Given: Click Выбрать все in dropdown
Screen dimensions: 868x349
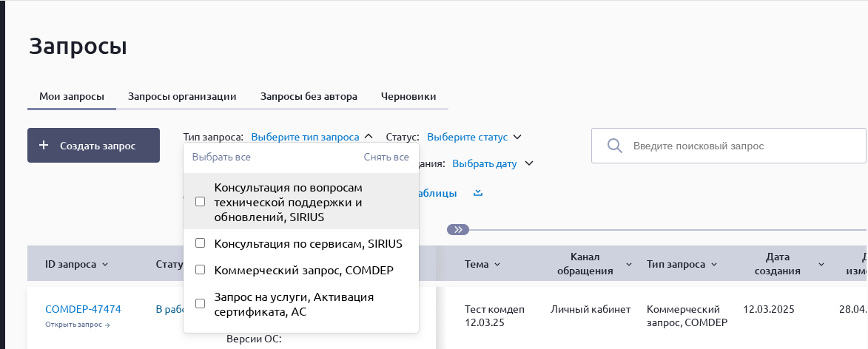Looking at the screenshot, I should pyautogui.click(x=221, y=157).
